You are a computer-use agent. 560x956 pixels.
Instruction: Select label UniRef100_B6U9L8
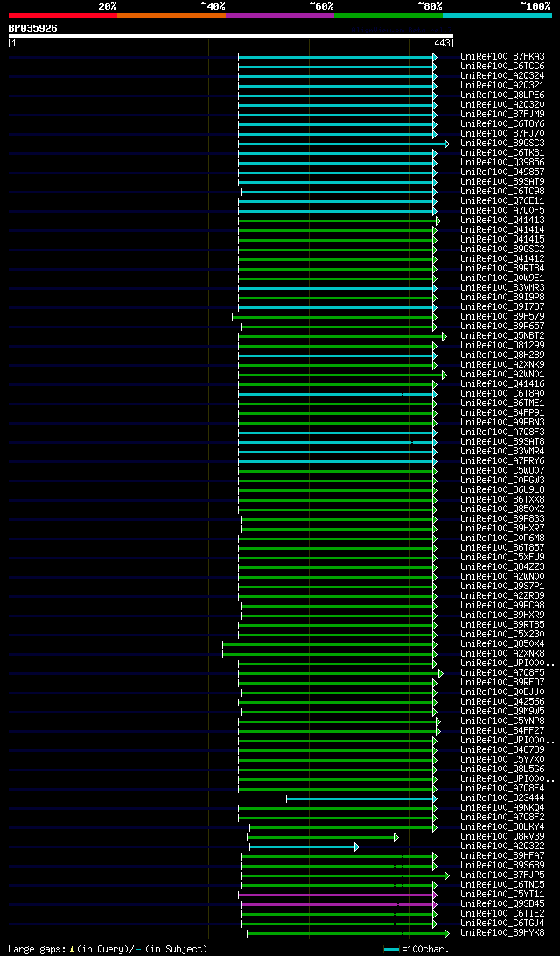click(503, 489)
